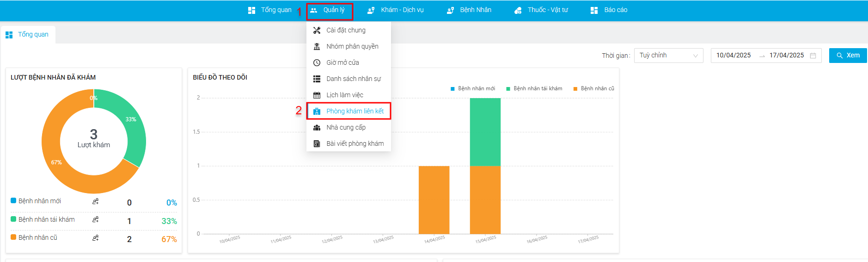
Task: Click the Xem search button
Action: tap(848, 56)
